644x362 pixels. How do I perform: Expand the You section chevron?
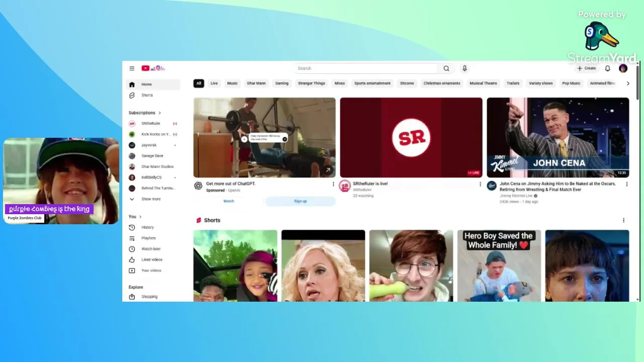pyautogui.click(x=140, y=217)
